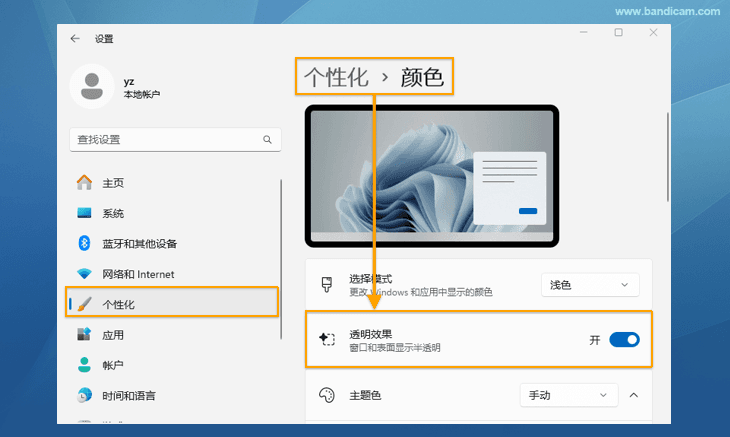The width and height of the screenshot is (730, 437).
Task: Click the Bluetooth icon for 蓝牙和其他设备
Action: 84,243
